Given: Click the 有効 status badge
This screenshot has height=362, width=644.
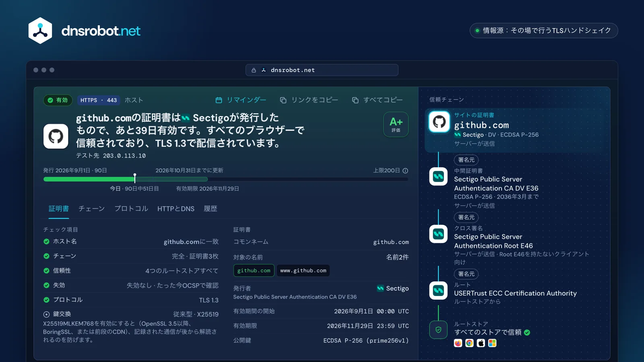Looking at the screenshot, I should 58,100.
